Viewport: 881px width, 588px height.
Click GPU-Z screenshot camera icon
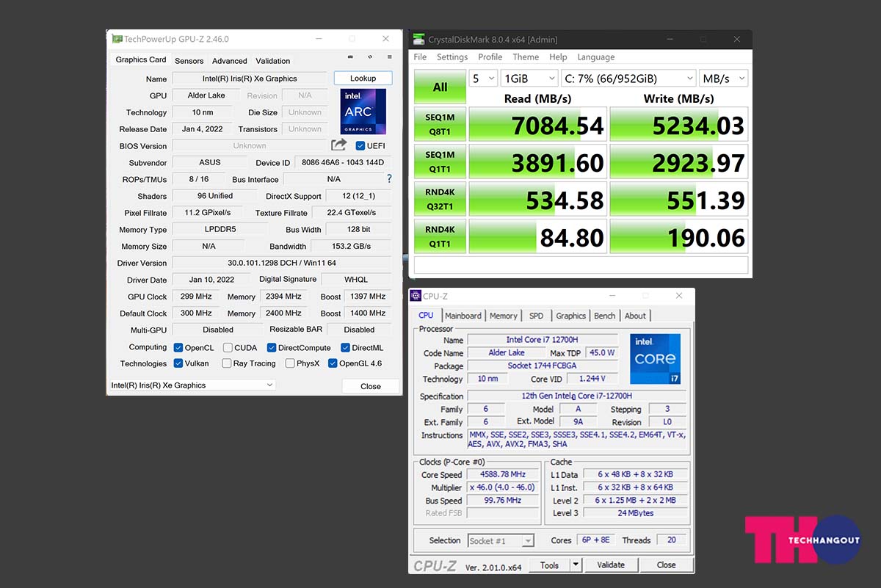[350, 57]
